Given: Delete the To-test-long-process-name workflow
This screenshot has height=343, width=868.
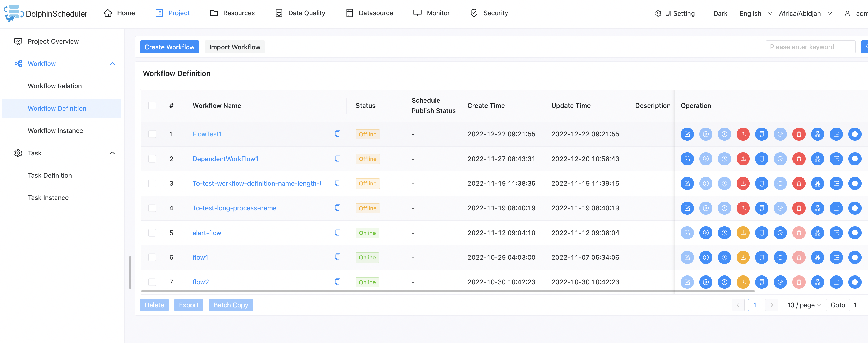Looking at the screenshot, I should tap(799, 208).
